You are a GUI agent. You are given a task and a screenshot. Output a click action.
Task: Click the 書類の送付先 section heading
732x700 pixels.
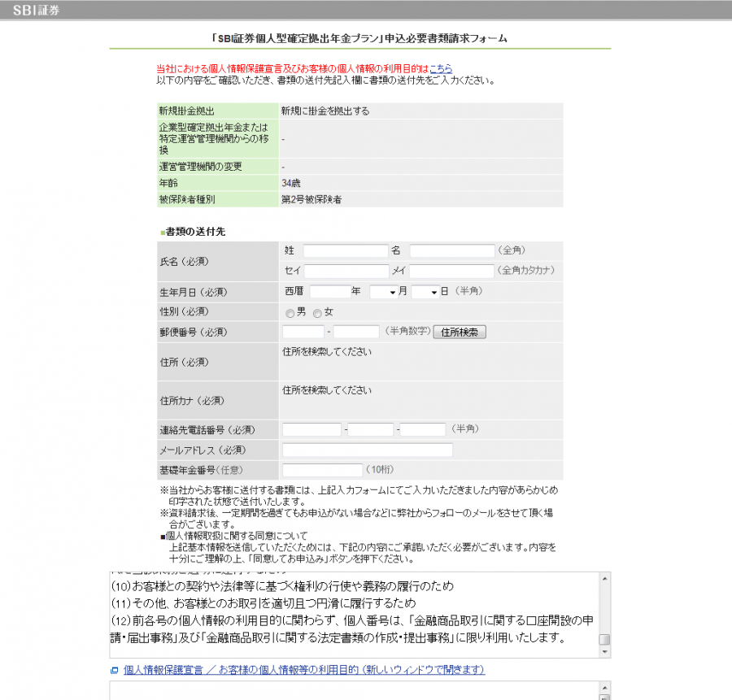coord(195,232)
